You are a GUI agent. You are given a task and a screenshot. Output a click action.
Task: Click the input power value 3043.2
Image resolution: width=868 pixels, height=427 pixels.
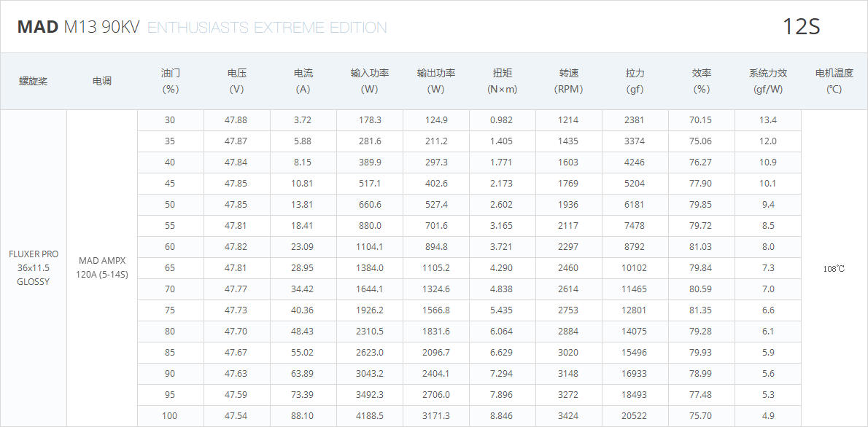point(370,373)
